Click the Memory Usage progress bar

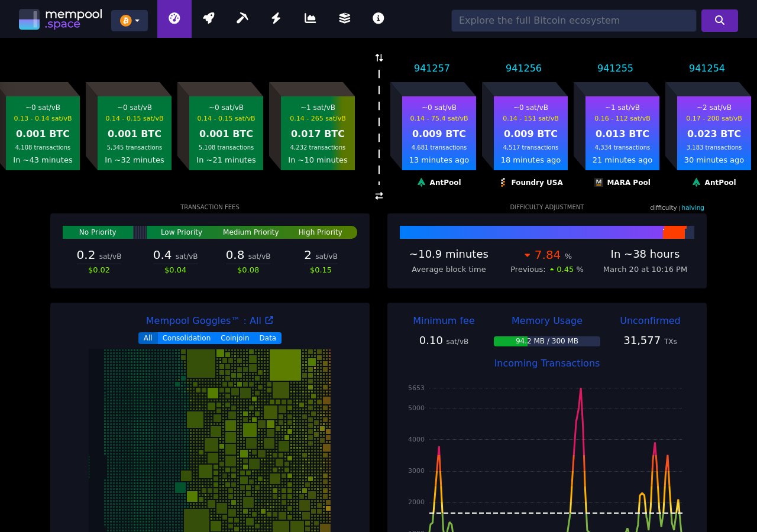click(x=547, y=341)
